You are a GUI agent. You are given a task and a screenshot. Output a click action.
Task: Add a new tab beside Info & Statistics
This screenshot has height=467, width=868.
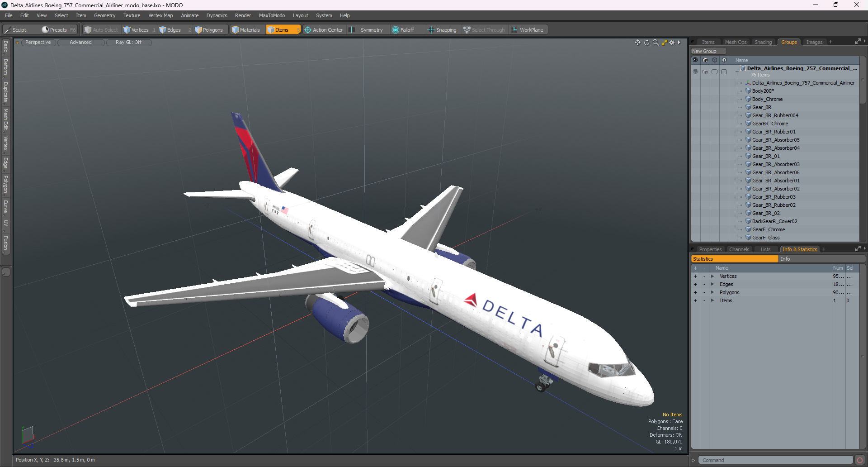824,249
